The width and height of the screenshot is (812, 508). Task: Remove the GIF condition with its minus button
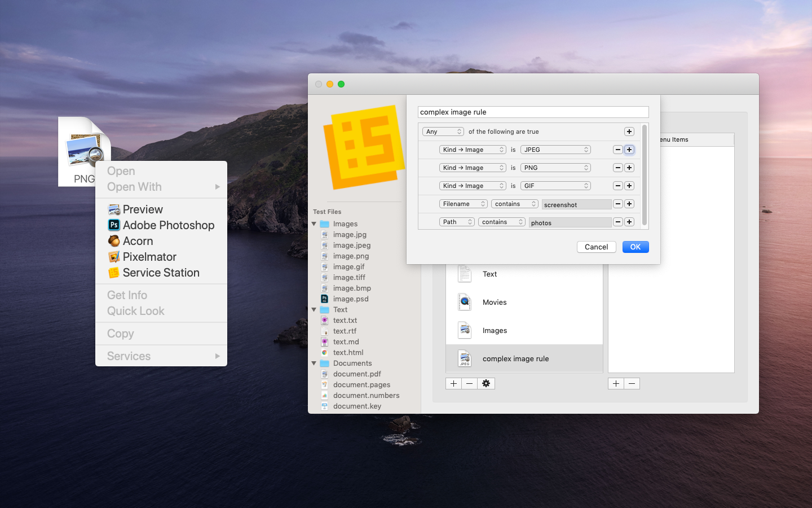pyautogui.click(x=618, y=186)
